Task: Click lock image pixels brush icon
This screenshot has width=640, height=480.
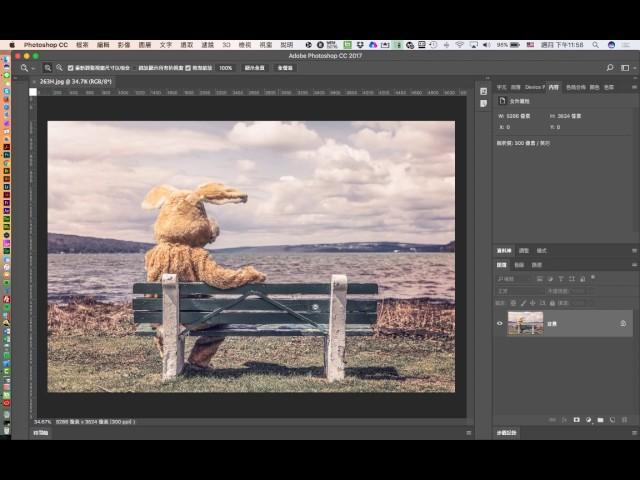Action: click(x=523, y=303)
